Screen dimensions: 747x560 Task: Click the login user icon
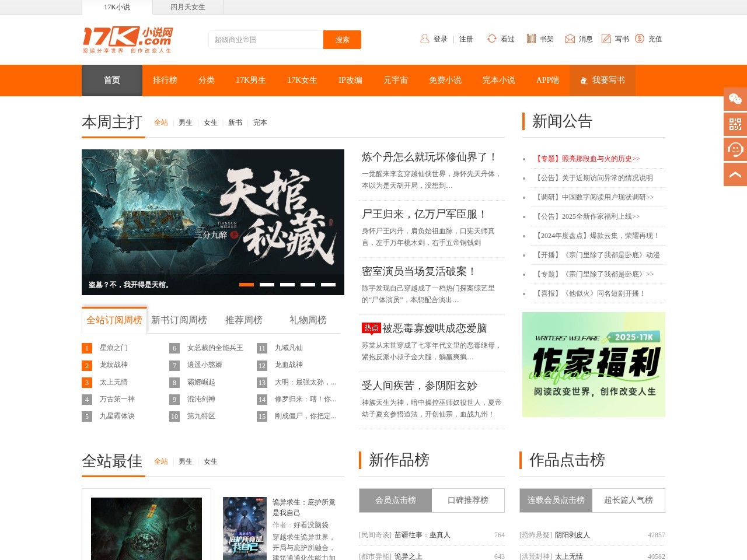(x=425, y=39)
